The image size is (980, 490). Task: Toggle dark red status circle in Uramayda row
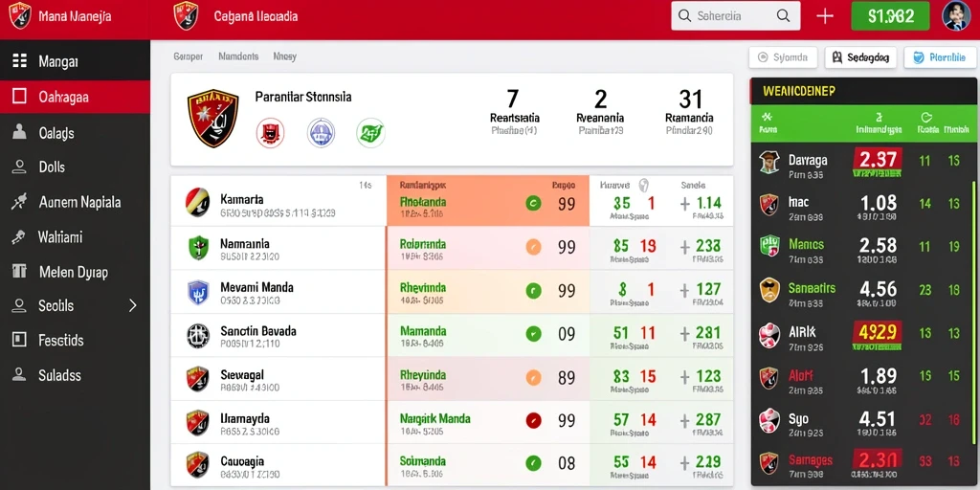(533, 420)
